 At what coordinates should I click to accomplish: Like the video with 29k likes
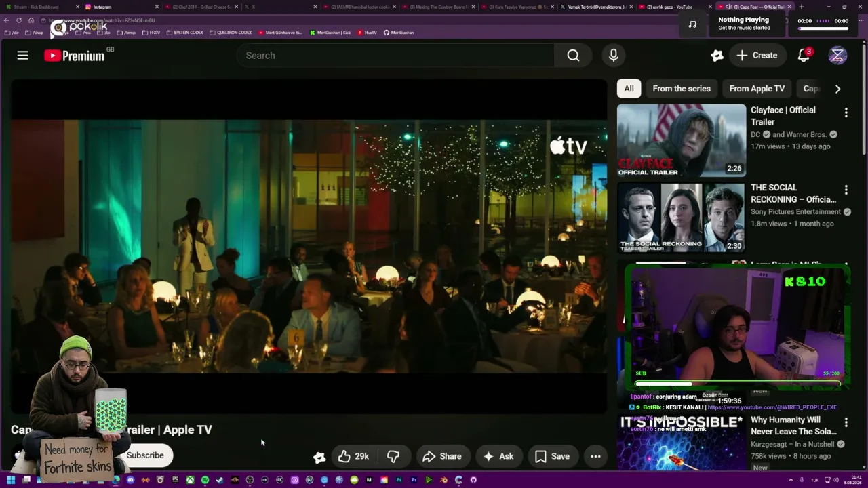tap(354, 456)
